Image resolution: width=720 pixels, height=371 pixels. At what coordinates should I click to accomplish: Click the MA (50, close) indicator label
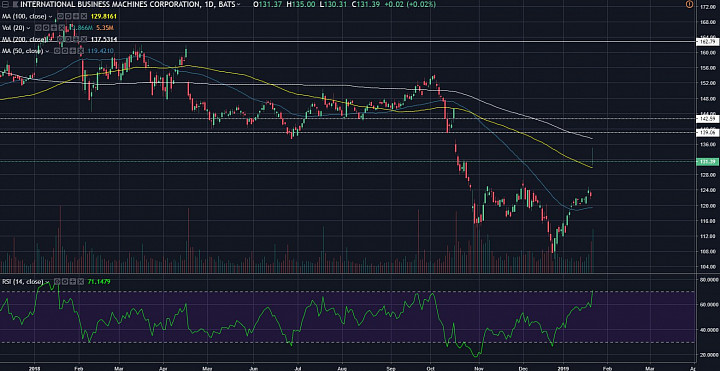tap(22, 51)
